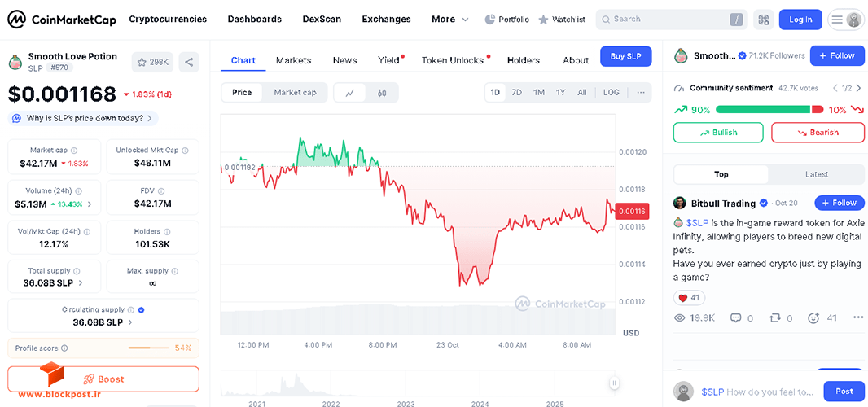Follow Smooth Love Potion account

pyautogui.click(x=837, y=56)
